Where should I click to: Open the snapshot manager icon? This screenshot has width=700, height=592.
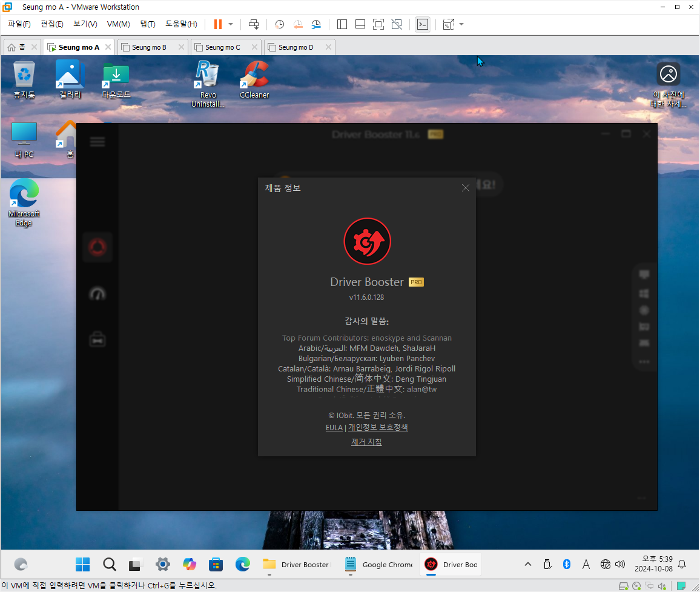click(316, 25)
